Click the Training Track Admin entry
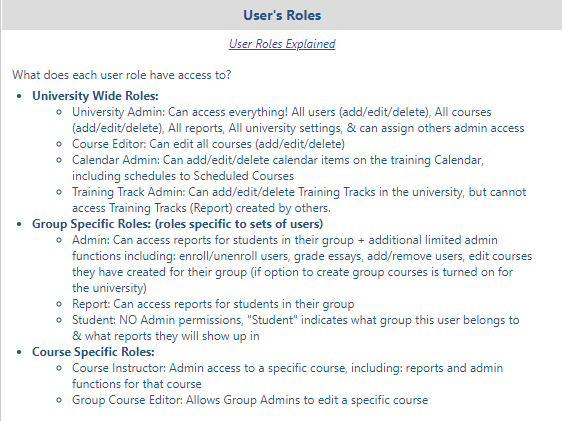Image resolution: width=563 pixels, height=421 pixels. 299,200
